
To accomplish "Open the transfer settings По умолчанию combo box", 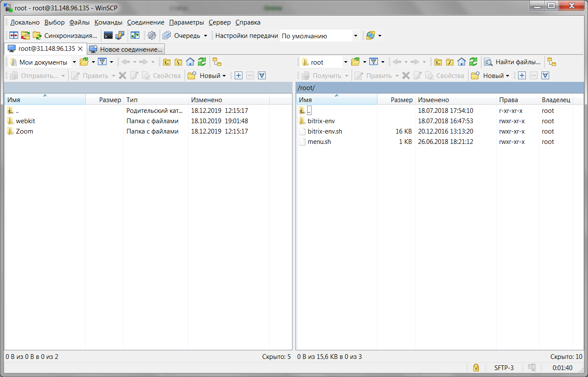I will click(x=320, y=36).
